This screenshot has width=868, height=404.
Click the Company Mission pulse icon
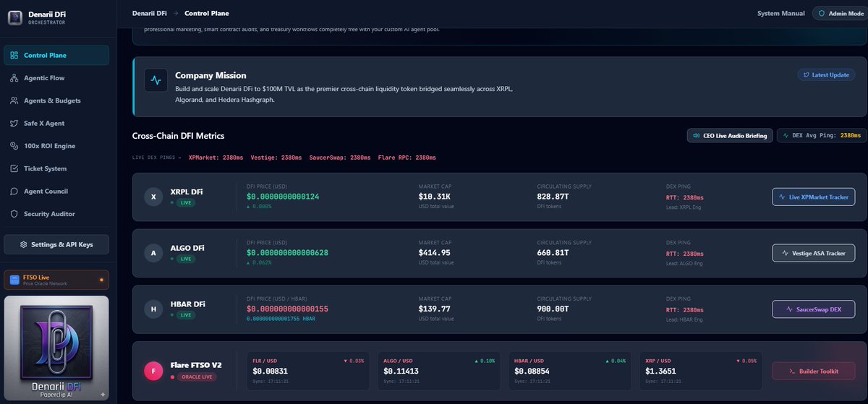pos(156,79)
